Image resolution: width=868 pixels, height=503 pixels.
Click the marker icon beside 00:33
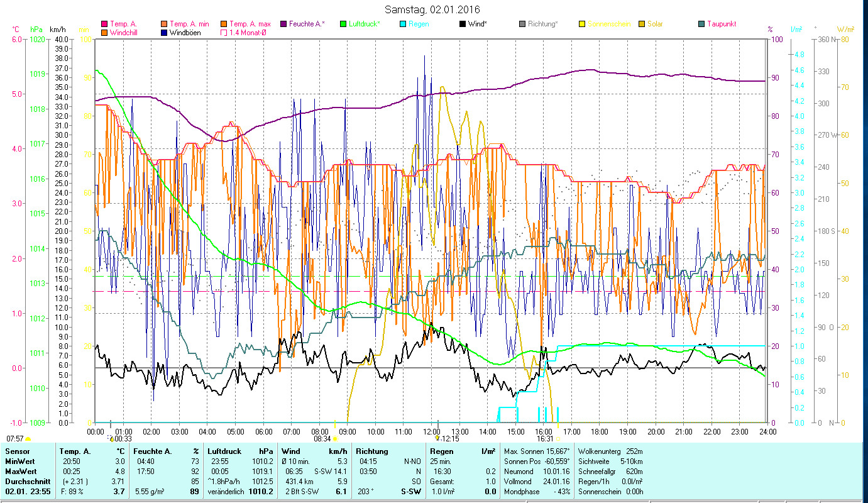point(111,437)
